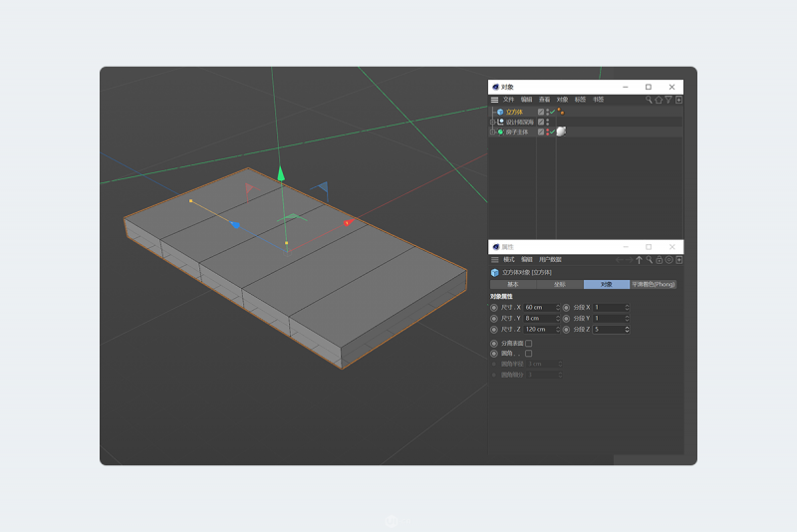Click the up arrow in 属性 panel

coord(639,260)
